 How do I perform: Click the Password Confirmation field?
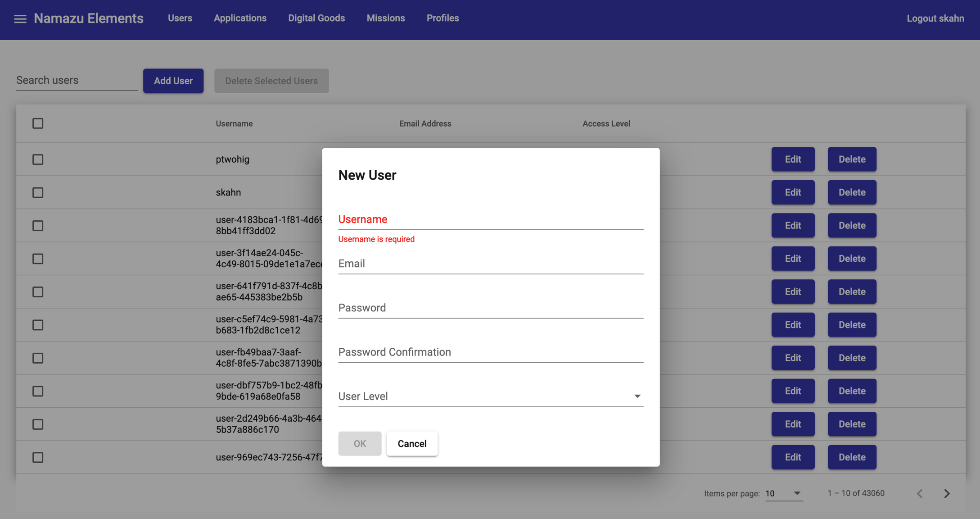490,352
